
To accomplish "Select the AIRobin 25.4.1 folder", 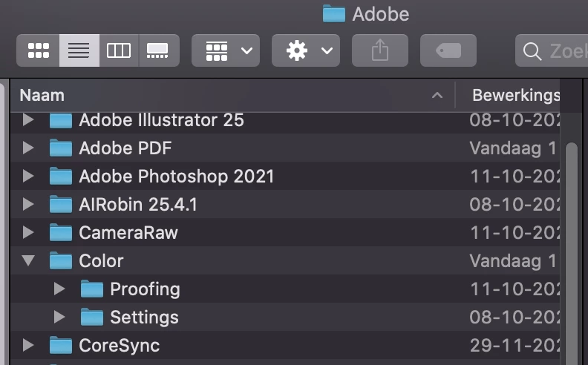I will [138, 204].
